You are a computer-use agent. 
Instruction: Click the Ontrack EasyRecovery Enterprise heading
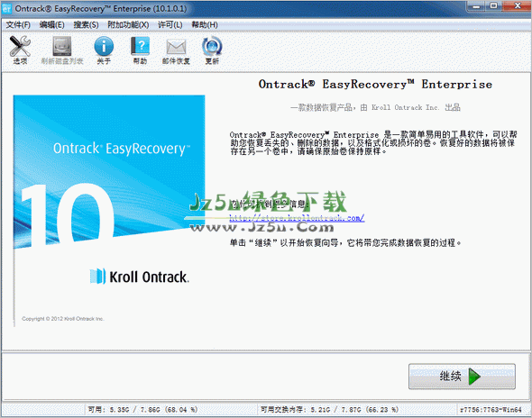[375, 84]
